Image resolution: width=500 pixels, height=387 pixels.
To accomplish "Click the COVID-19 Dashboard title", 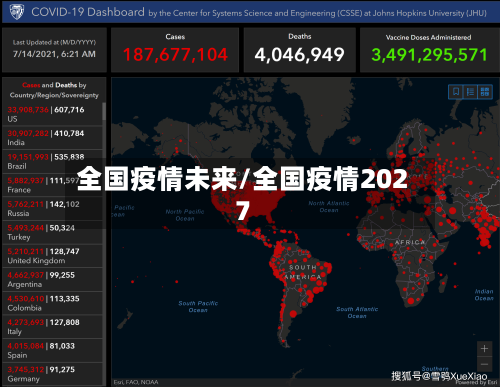I will 88,12.
